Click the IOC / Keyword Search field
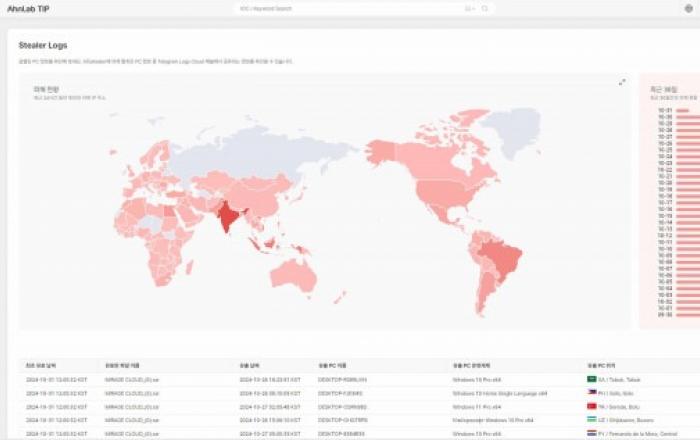Screen dimensions: 700x440 coord(350,8)
